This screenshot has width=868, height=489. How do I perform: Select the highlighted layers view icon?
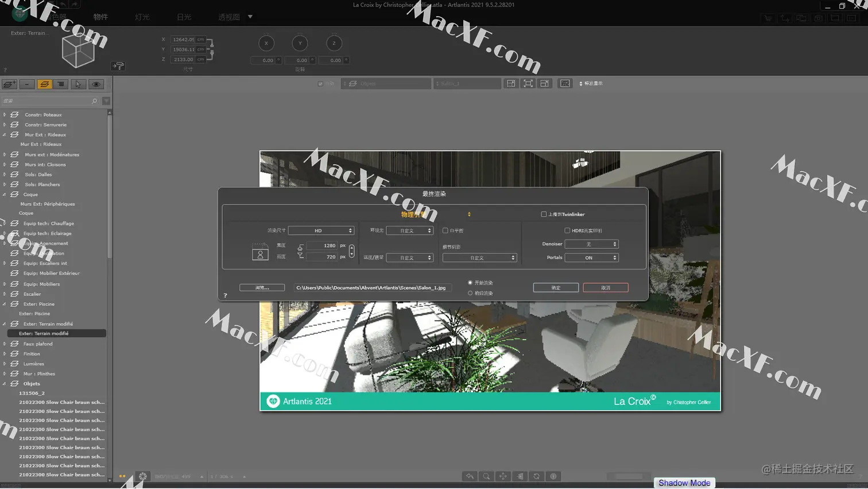click(x=44, y=84)
